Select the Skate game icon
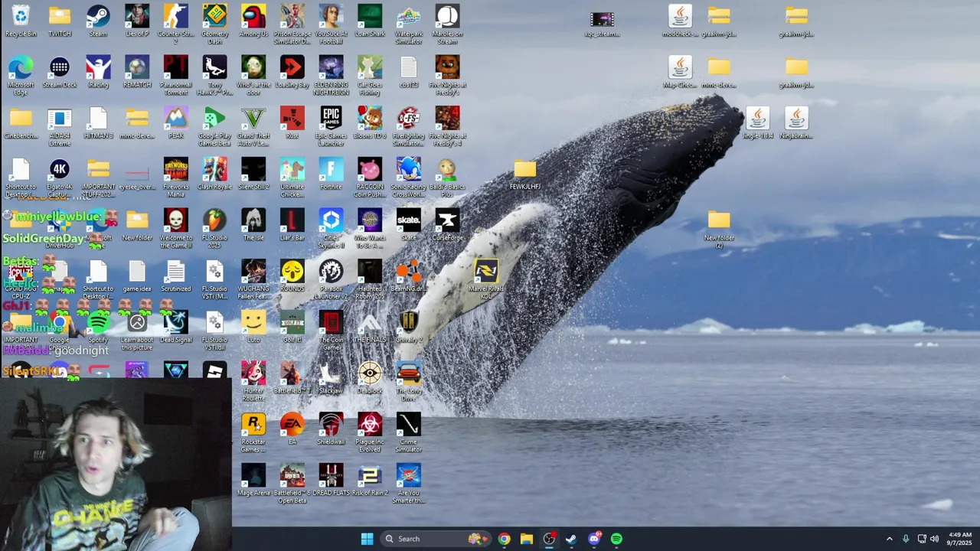The image size is (980, 551). 409,225
